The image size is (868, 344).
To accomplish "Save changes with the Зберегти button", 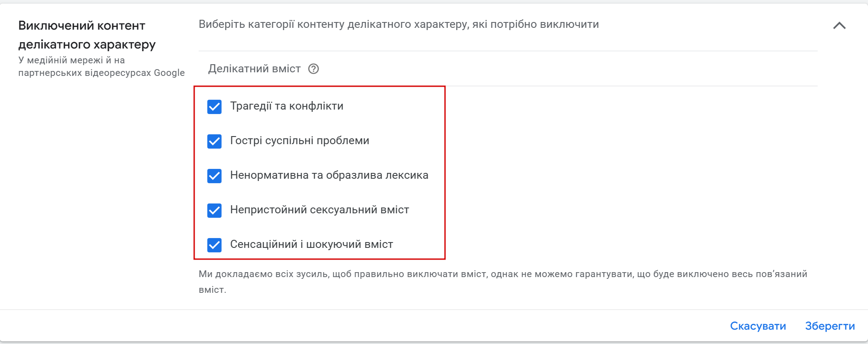I will click(x=829, y=326).
